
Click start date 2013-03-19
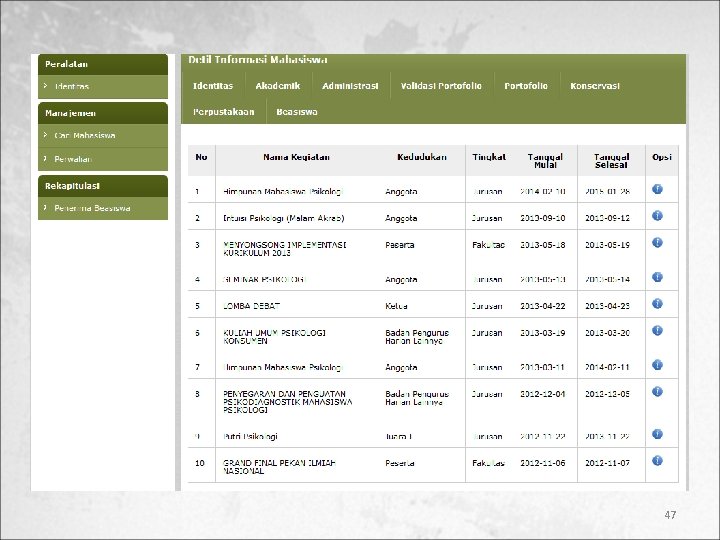[x=542, y=333]
